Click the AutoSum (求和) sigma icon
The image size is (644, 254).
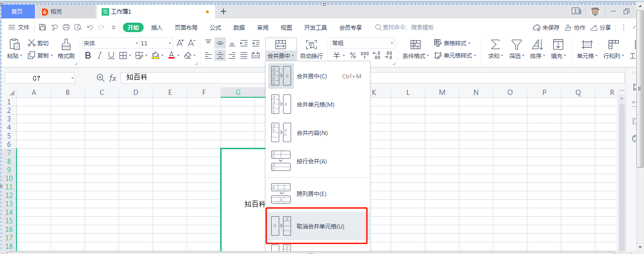pos(495,45)
